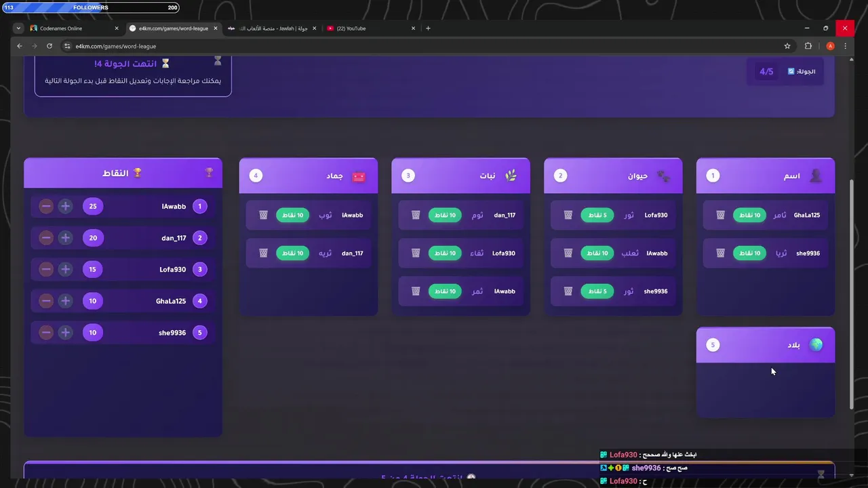Decrease lAwabb's score with the minus button
Viewport: 868px width, 488px height.
pyautogui.click(x=46, y=206)
